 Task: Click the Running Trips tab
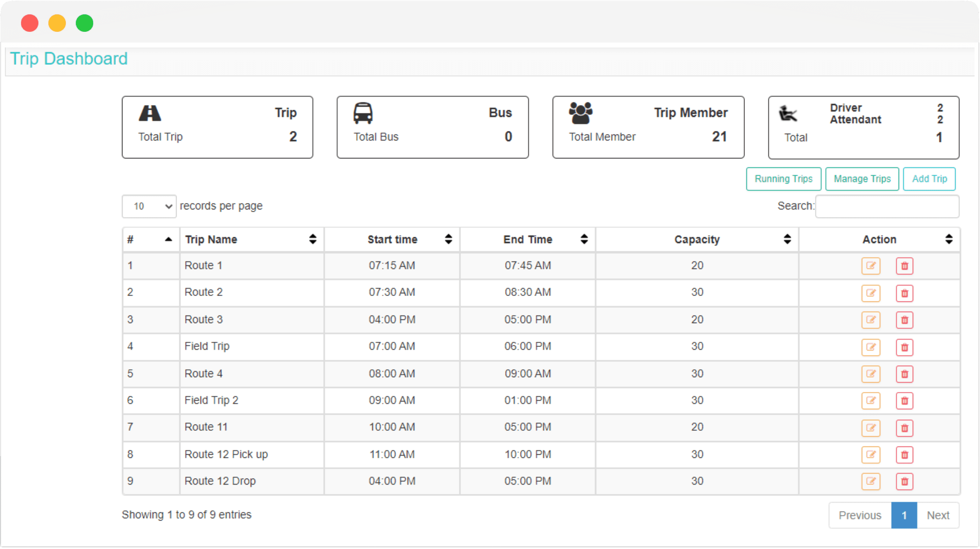[782, 179]
